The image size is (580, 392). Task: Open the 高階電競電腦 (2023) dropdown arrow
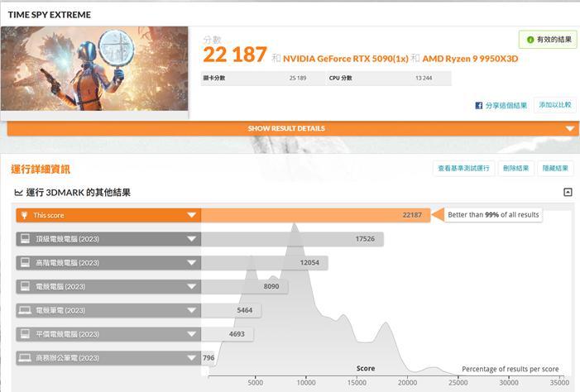[192, 263]
